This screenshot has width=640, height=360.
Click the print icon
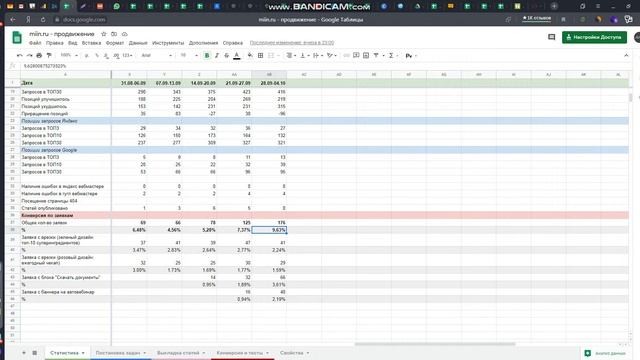pos(39,56)
